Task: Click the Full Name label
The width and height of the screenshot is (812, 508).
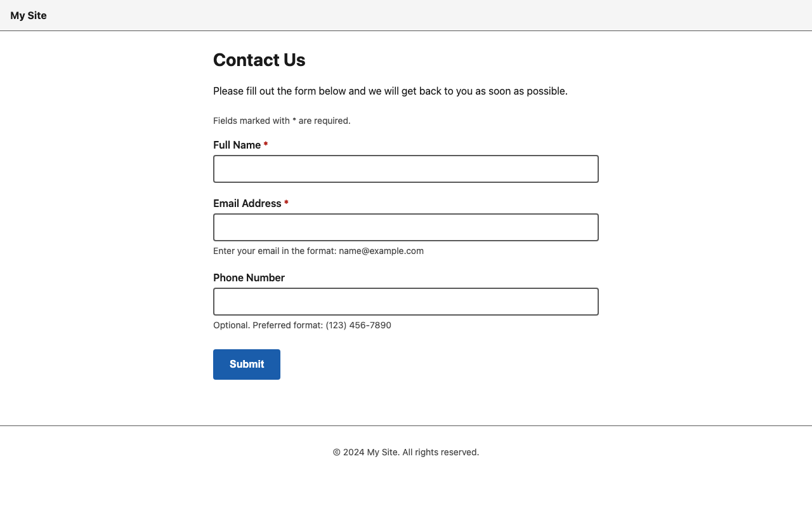Action: 236,145
